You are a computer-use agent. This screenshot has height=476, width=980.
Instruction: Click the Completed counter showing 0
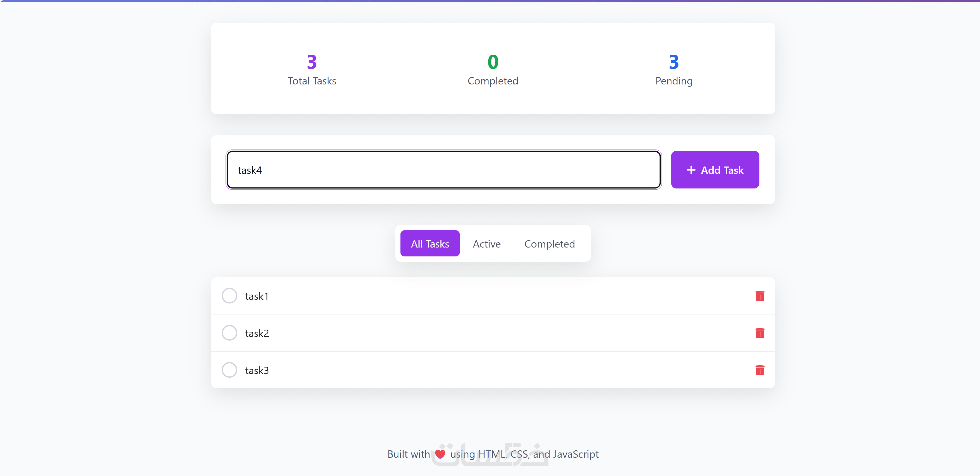pyautogui.click(x=493, y=62)
